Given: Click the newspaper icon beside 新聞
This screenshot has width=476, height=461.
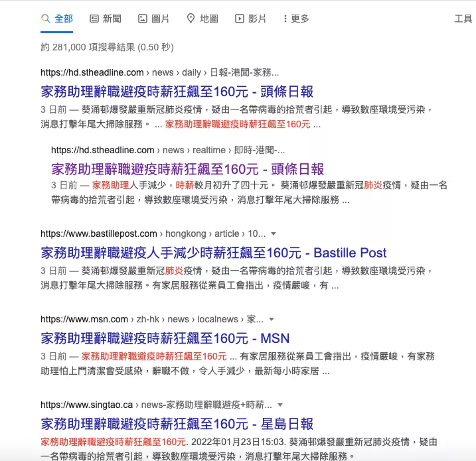Looking at the screenshot, I should click(x=94, y=19).
